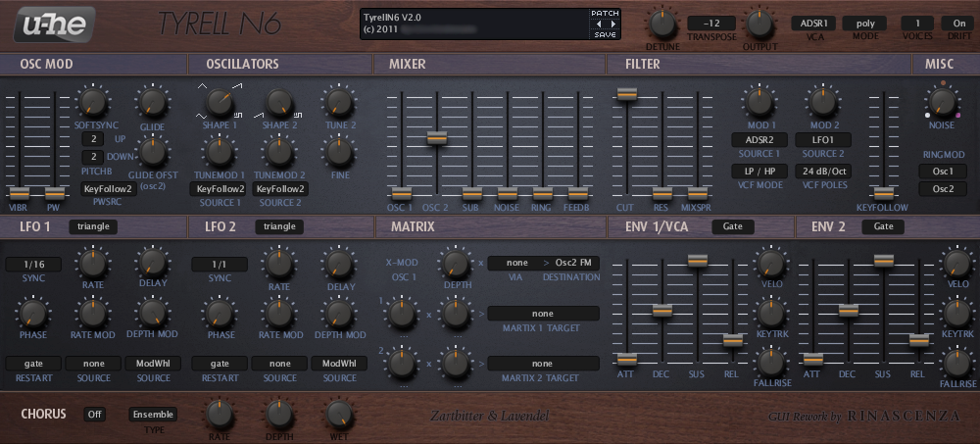
Task: Click the OUTPUT knob
Action: click(759, 24)
